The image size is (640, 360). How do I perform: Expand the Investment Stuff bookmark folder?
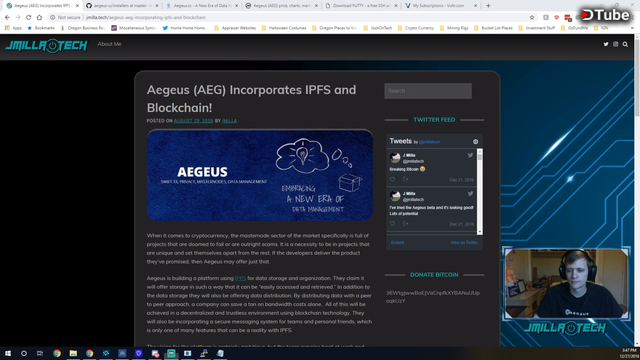point(536,28)
